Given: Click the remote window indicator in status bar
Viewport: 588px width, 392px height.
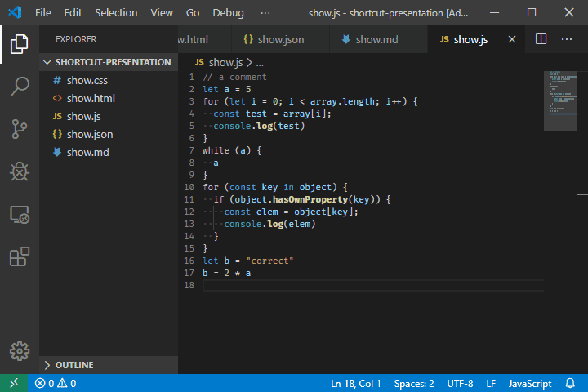Looking at the screenshot, I should click(x=14, y=383).
